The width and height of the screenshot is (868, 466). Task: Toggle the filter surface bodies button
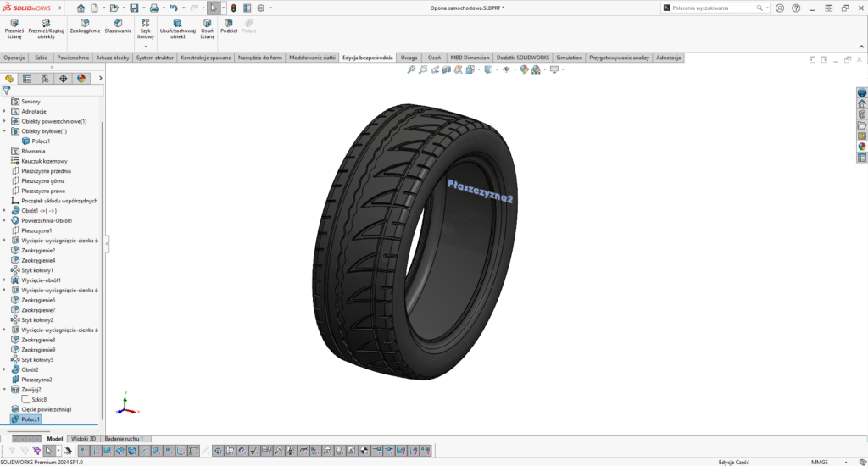pyautogui.click(x=120, y=451)
